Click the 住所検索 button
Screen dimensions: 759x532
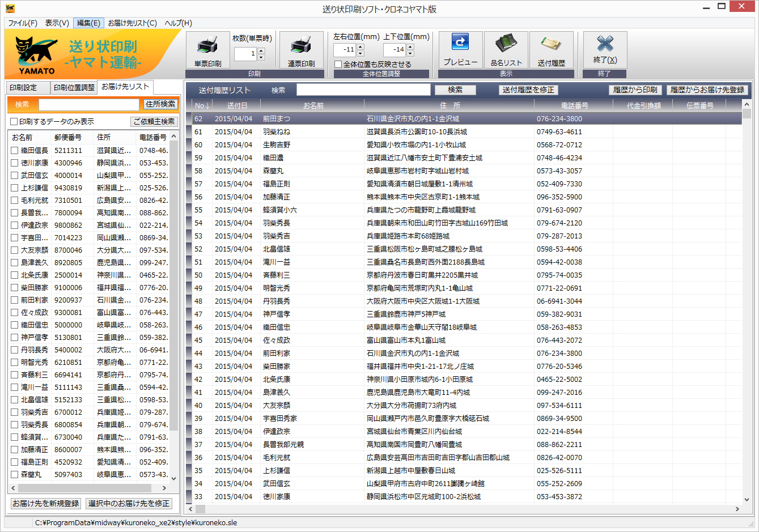(160, 104)
